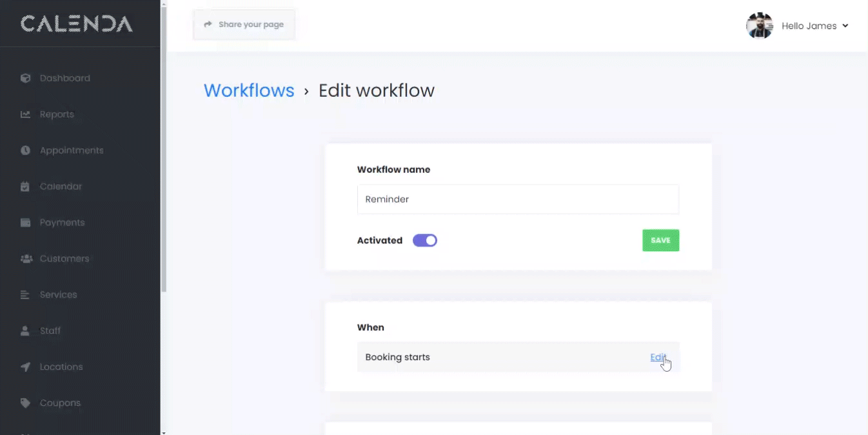Click the James profile avatar
Image resolution: width=868 pixels, height=435 pixels.
point(759,26)
